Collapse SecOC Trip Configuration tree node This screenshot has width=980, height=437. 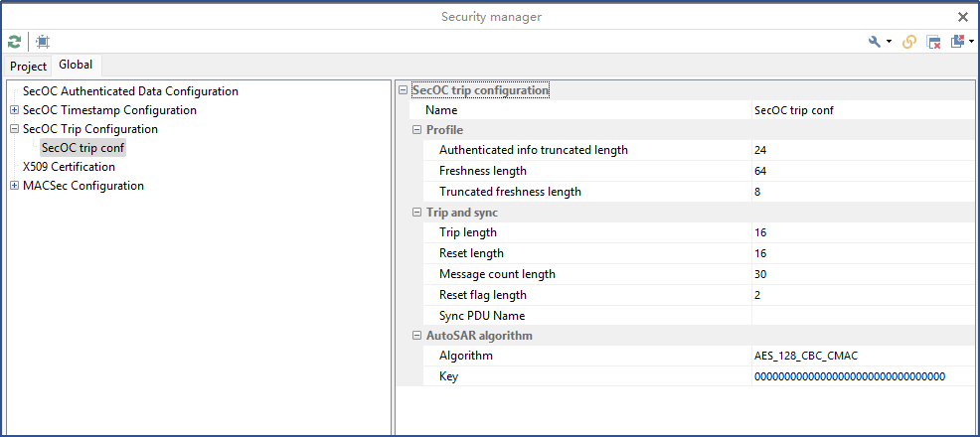[x=14, y=129]
